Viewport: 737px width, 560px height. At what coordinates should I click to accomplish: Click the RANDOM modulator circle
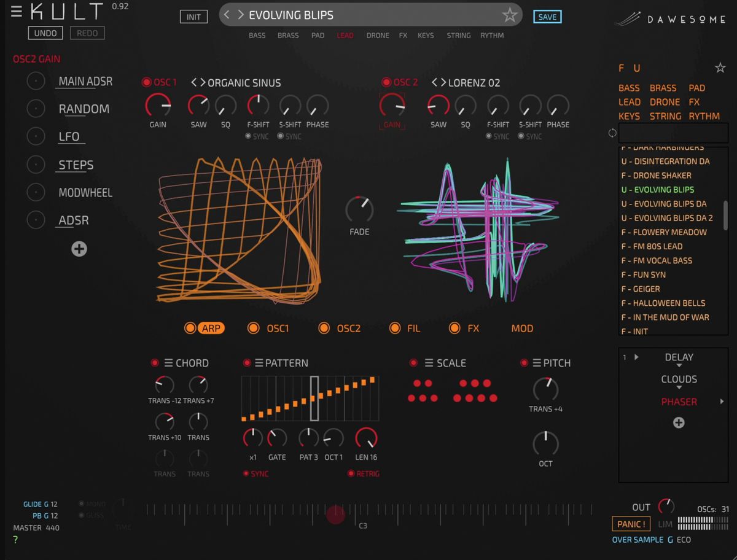(x=36, y=109)
